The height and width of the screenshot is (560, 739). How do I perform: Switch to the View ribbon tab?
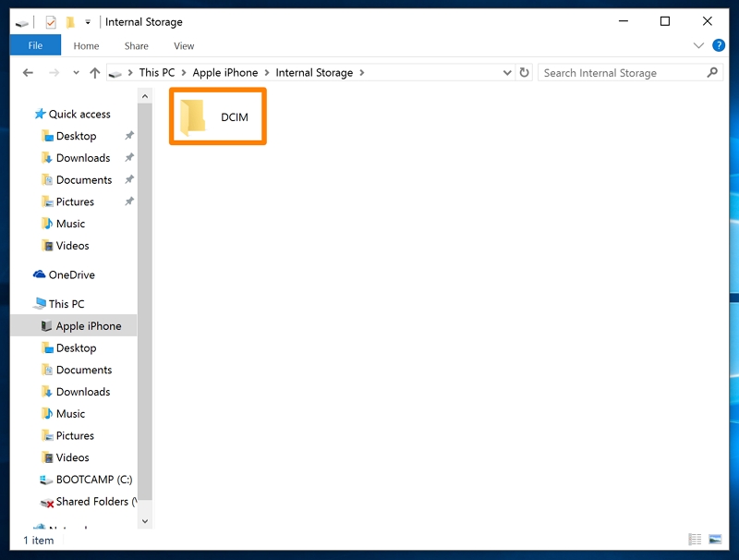(184, 45)
